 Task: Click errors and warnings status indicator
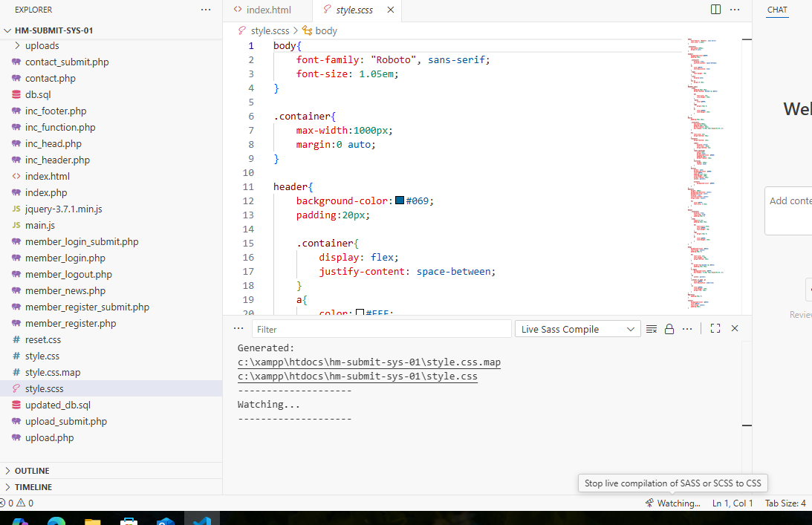tap(18, 503)
